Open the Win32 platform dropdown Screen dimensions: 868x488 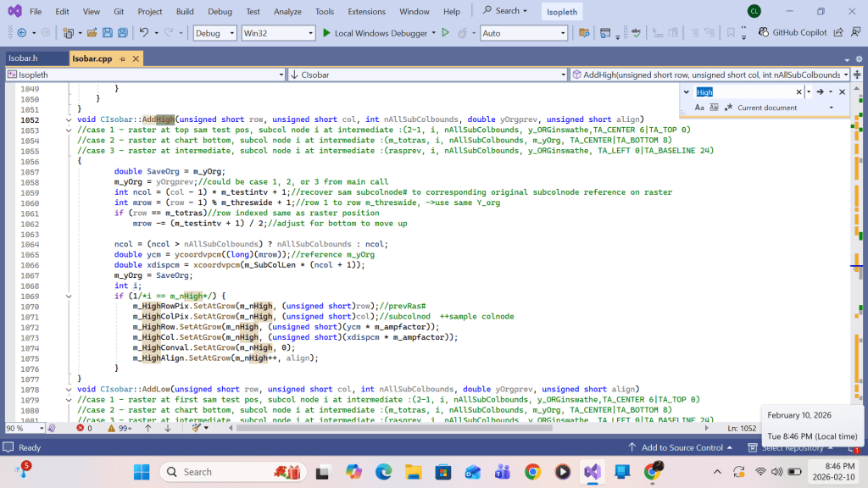pos(277,33)
